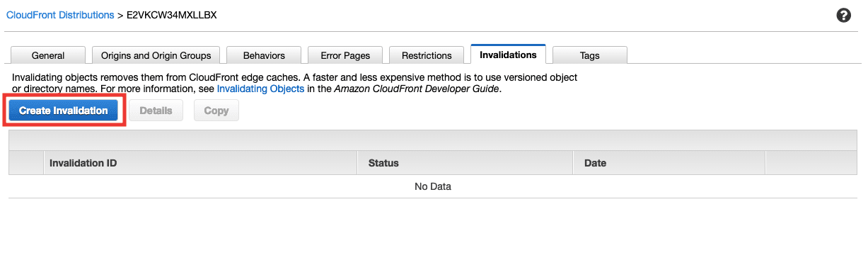
Task: Switch to the Behaviors tab
Action: (264, 55)
